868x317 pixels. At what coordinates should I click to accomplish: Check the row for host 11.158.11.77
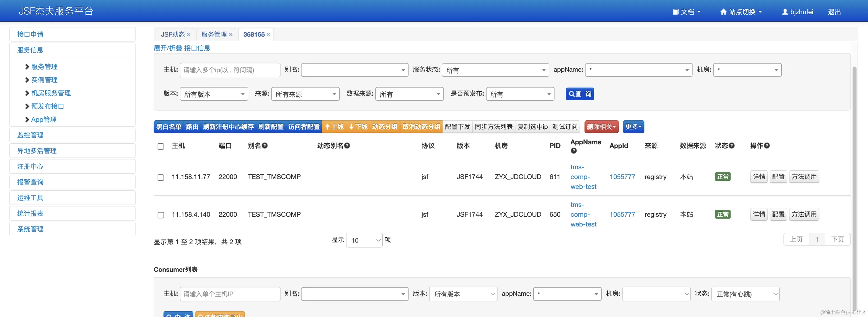(x=161, y=177)
